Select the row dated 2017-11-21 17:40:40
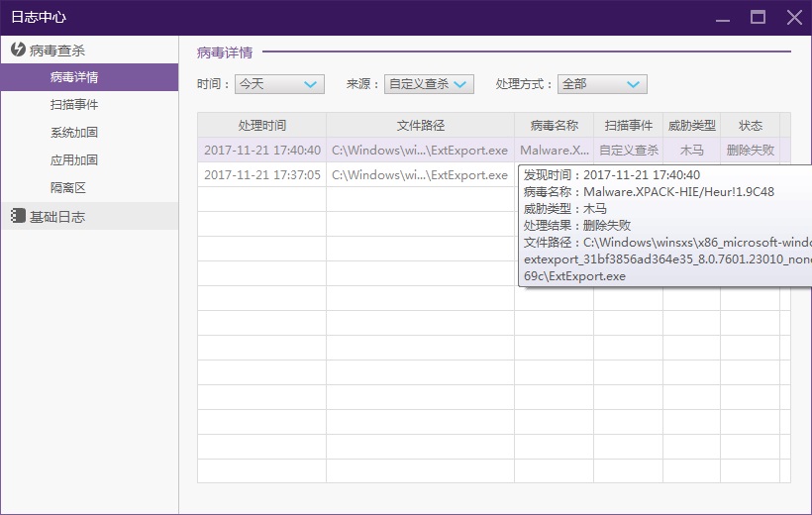 (494, 151)
